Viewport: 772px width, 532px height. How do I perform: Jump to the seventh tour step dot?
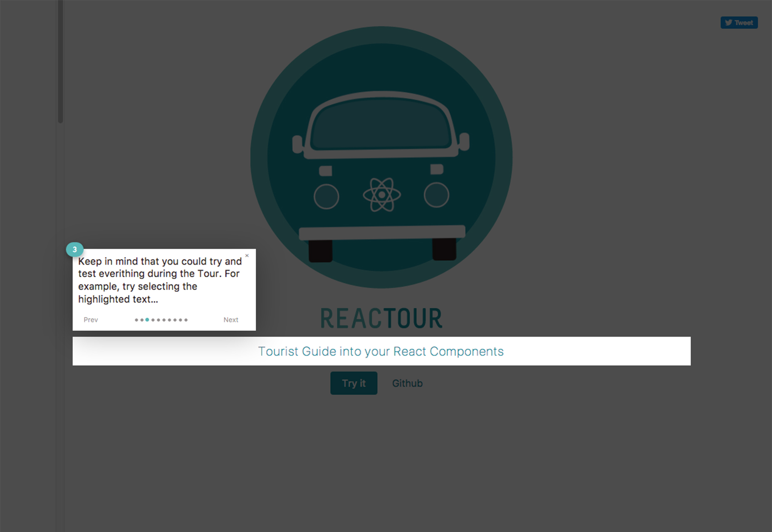tap(169, 320)
